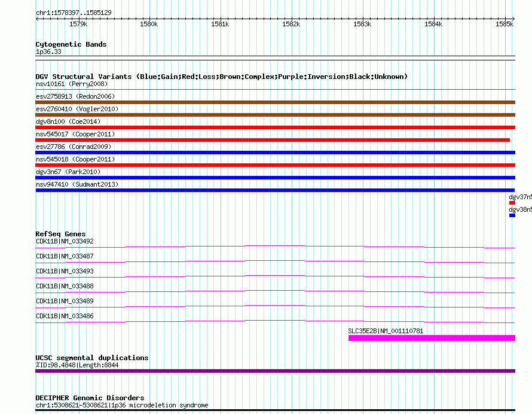Viewport: 532px width, 414px height.
Task: Select gene label SLC35E2B|NM_001110781
Action: click(386, 331)
